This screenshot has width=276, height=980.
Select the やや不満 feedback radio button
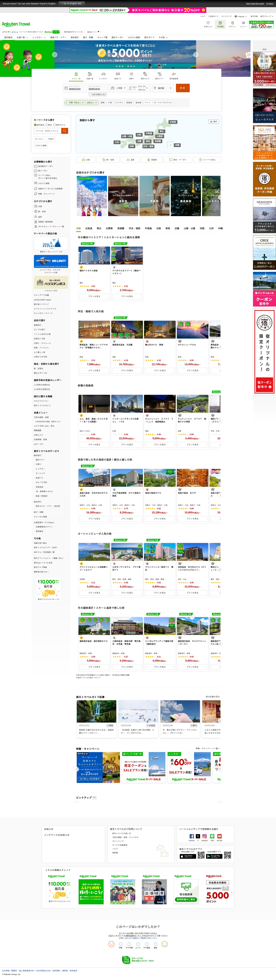click(x=129, y=944)
